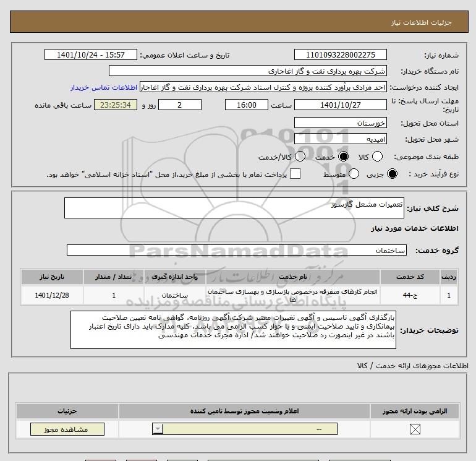Viewport: 476px width, 461px height.
Task: Click the buyer organization name field
Action: click(x=248, y=71)
